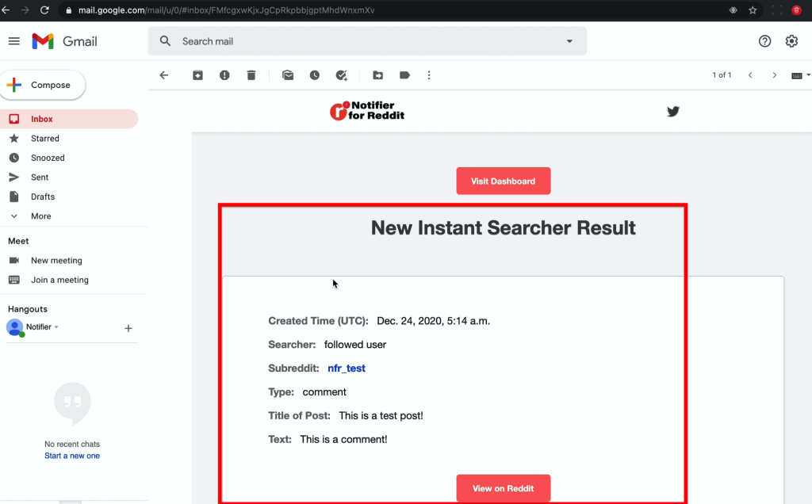
Task: Go to newer email arrow
Action: [x=750, y=75]
